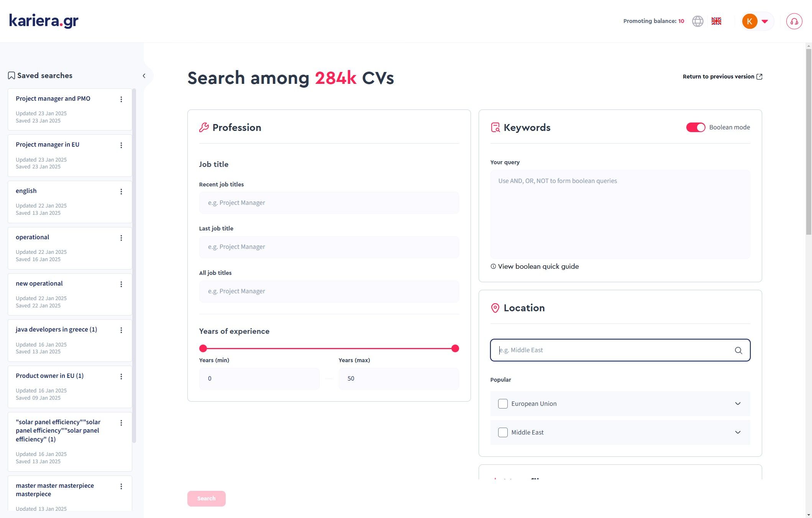Open saved search 'java developers in greece'
This screenshot has height=518, width=812.
click(x=56, y=329)
